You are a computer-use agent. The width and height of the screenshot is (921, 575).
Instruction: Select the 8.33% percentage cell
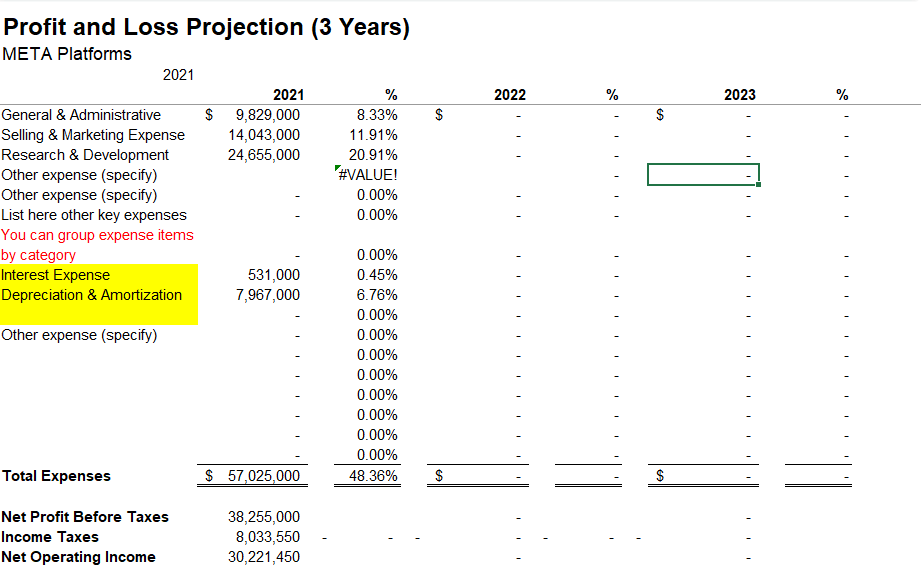[x=377, y=115]
